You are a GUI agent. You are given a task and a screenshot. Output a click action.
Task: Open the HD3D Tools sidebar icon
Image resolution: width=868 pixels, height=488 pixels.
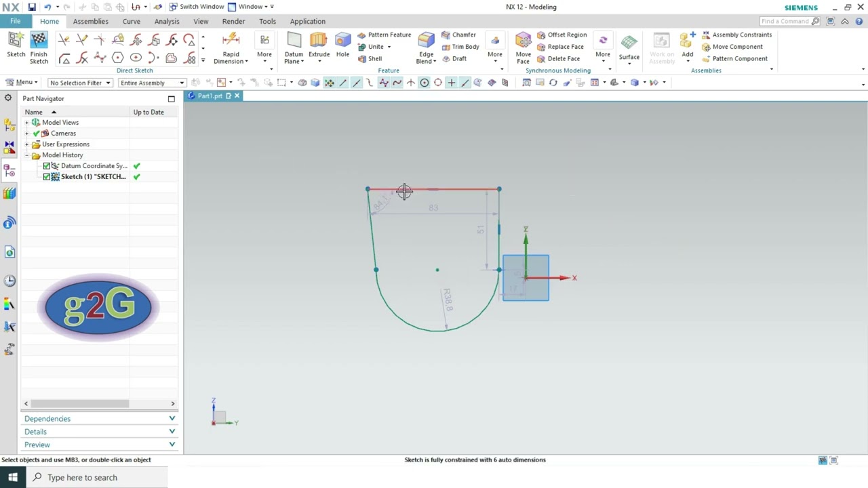[9, 223]
